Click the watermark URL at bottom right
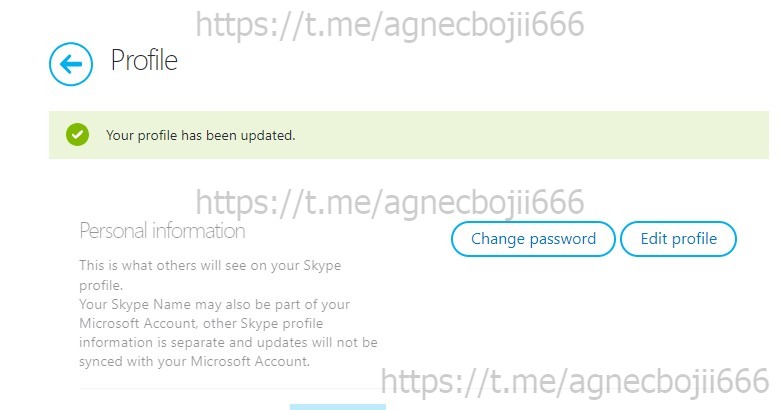Image resolution: width=780 pixels, height=410 pixels. click(x=574, y=380)
